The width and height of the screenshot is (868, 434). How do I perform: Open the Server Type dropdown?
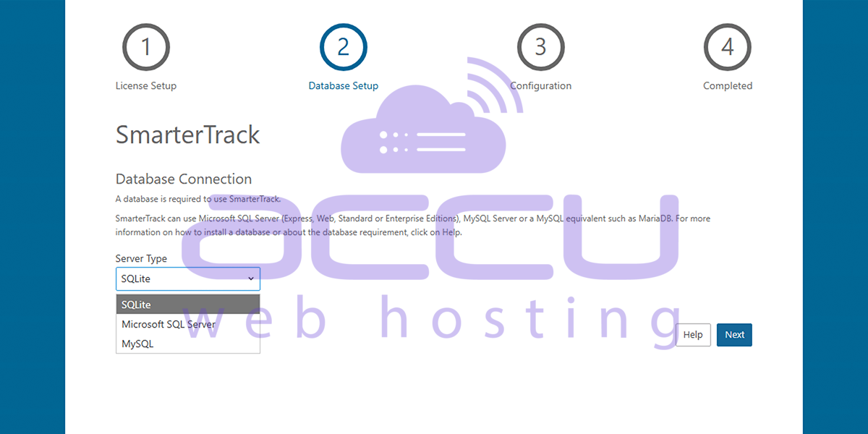coord(188,278)
